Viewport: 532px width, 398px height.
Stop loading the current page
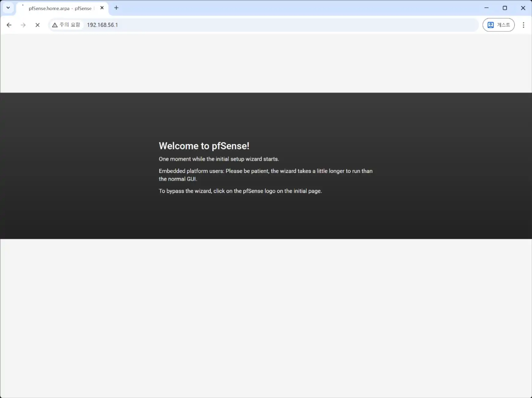(38, 25)
